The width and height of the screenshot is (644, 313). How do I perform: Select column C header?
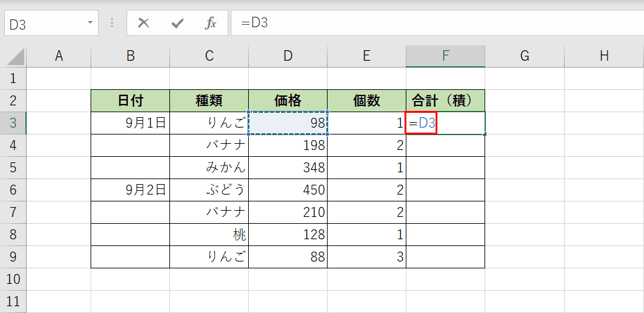[x=209, y=56]
